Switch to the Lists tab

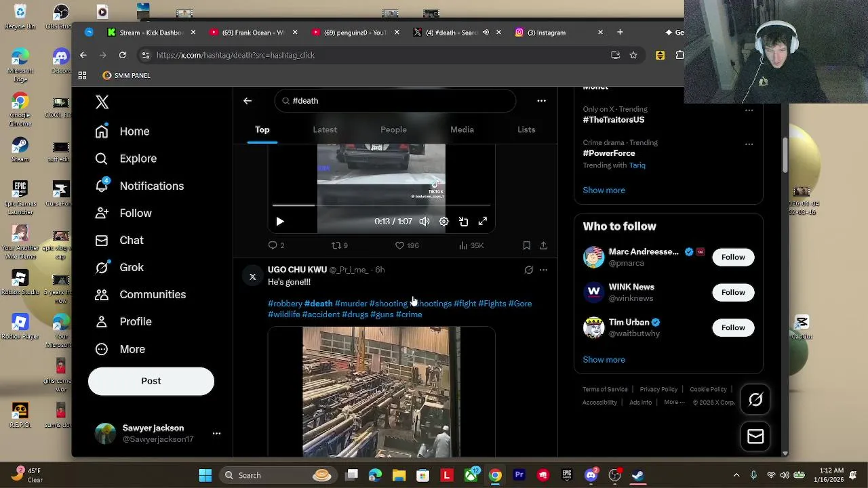tap(526, 129)
